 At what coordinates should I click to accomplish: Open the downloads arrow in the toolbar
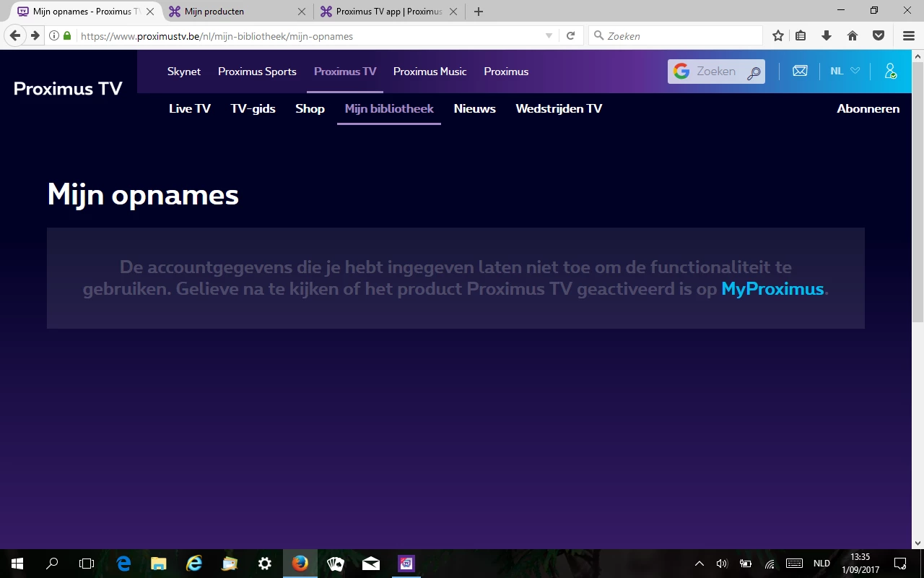click(827, 35)
